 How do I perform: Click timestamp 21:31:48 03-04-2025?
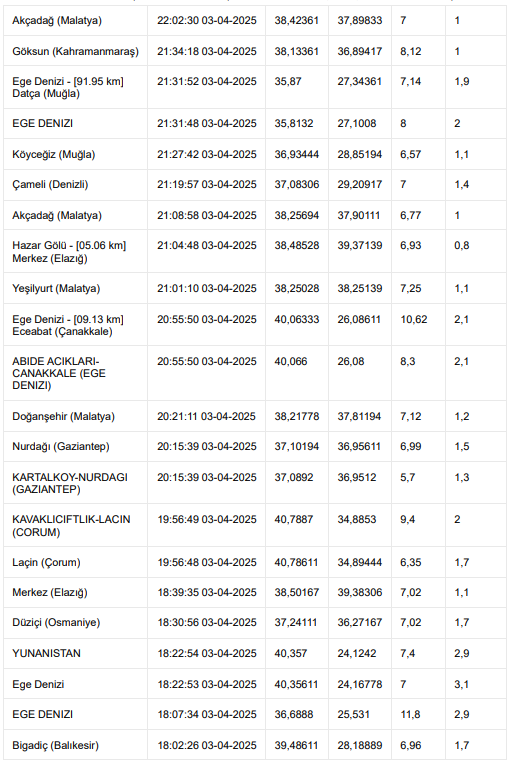207,123
